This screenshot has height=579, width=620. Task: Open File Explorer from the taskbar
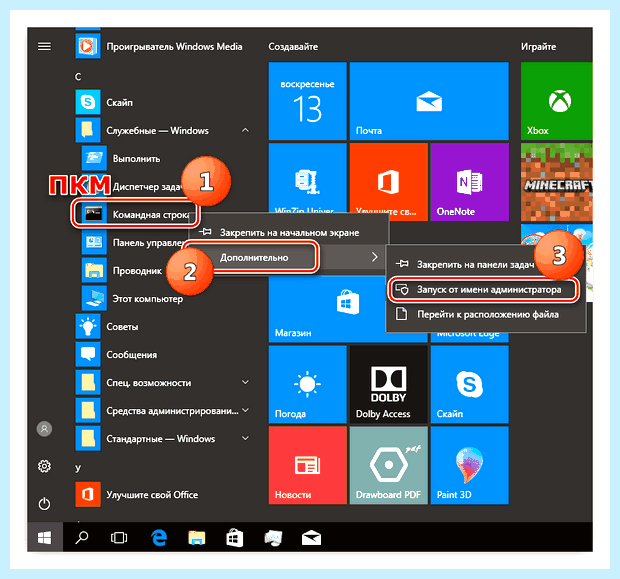click(197, 537)
